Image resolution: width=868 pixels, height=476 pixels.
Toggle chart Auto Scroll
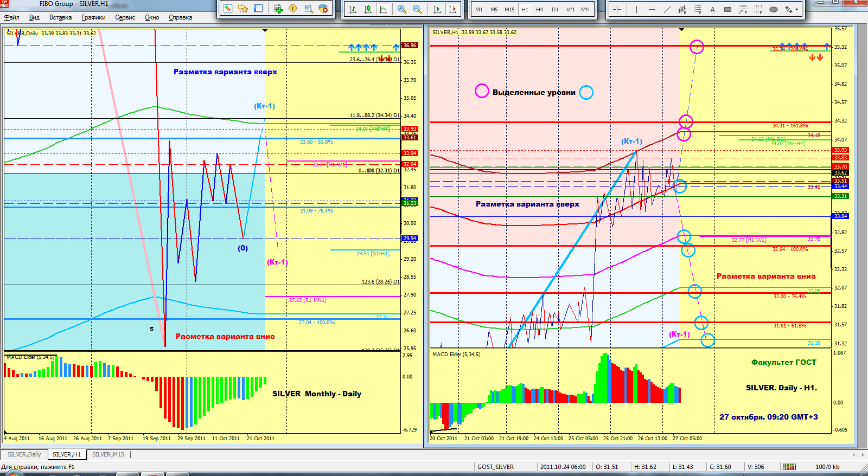[437, 9]
